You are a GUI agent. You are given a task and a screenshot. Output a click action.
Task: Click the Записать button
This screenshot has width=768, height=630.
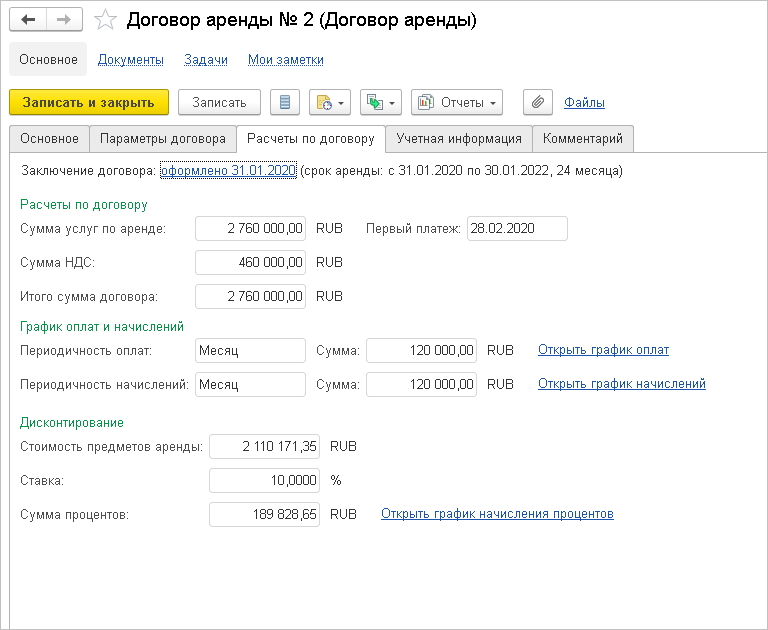coord(219,102)
